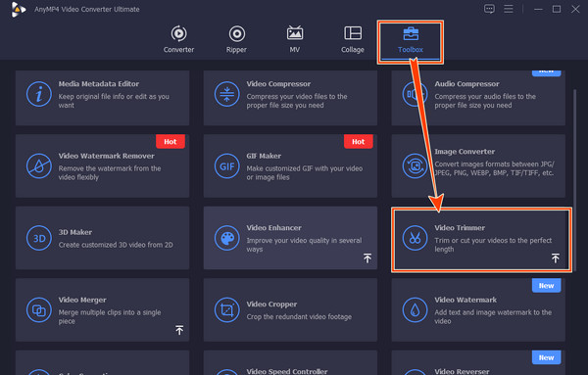Screen dimensions: 588x375
Task: Click the AnyMP4 app logo
Action: pos(18,10)
